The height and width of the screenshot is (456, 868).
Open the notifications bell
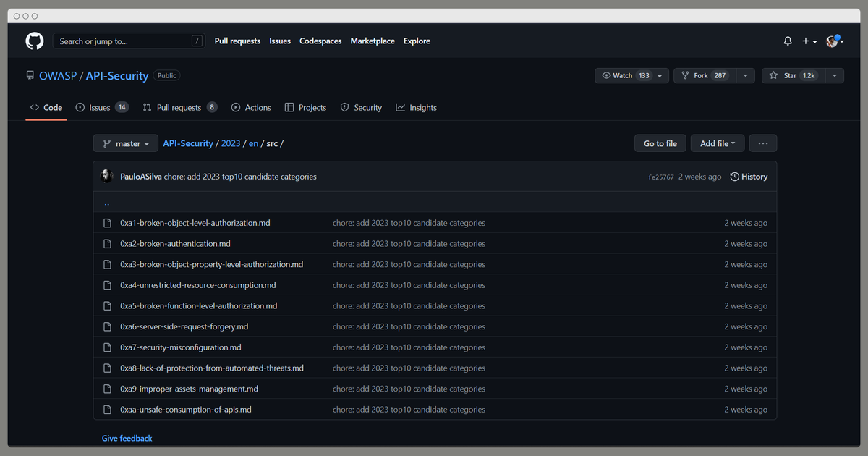coord(788,41)
